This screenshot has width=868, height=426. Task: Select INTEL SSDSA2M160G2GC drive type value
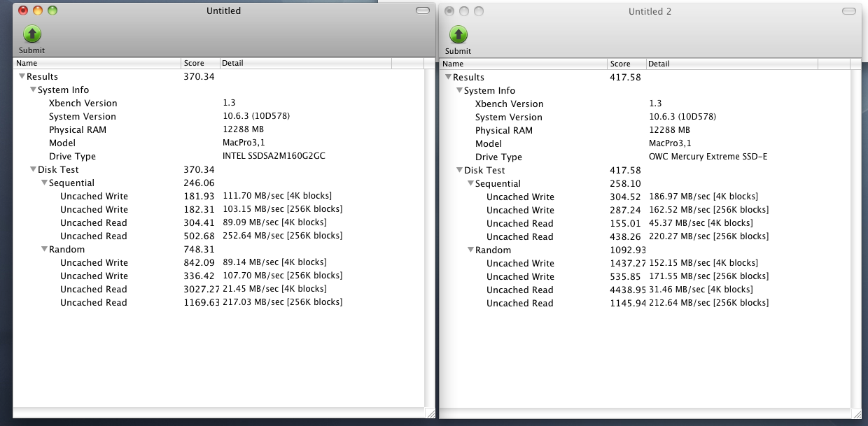(274, 156)
